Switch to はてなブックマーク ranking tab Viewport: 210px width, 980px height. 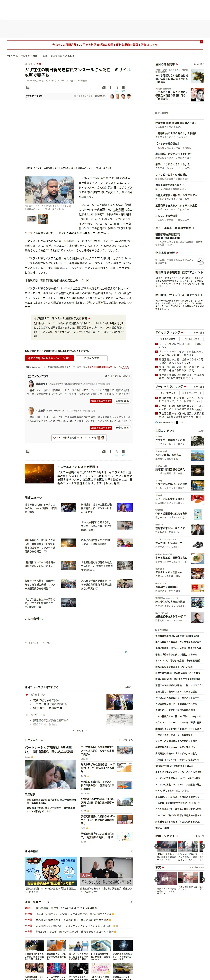pyautogui.click(x=192, y=393)
